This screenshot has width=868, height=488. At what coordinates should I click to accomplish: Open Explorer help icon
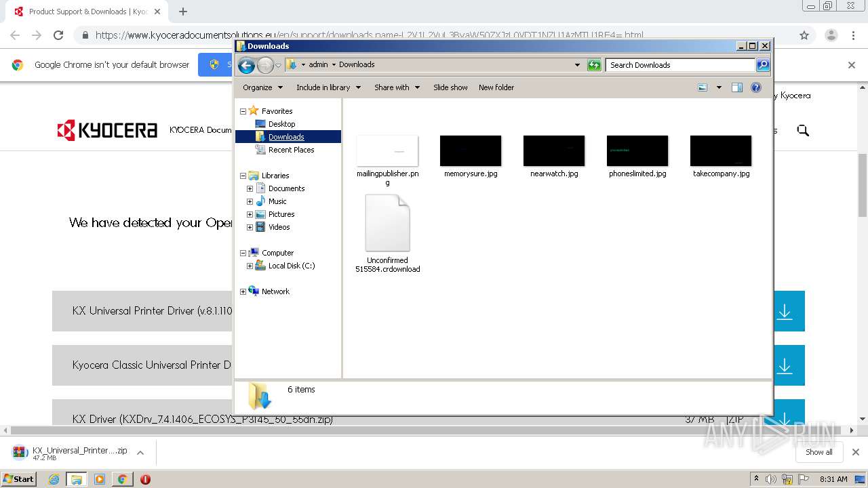756,87
